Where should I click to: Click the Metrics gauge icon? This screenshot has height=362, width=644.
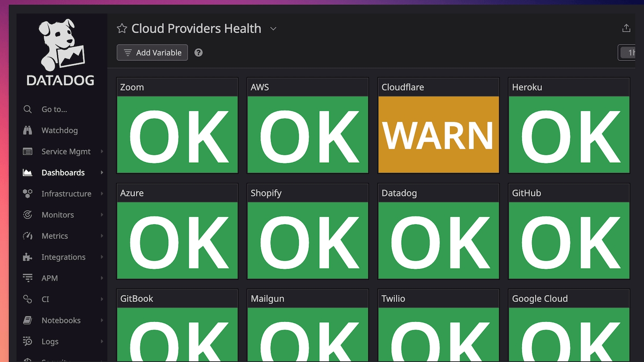(28, 236)
